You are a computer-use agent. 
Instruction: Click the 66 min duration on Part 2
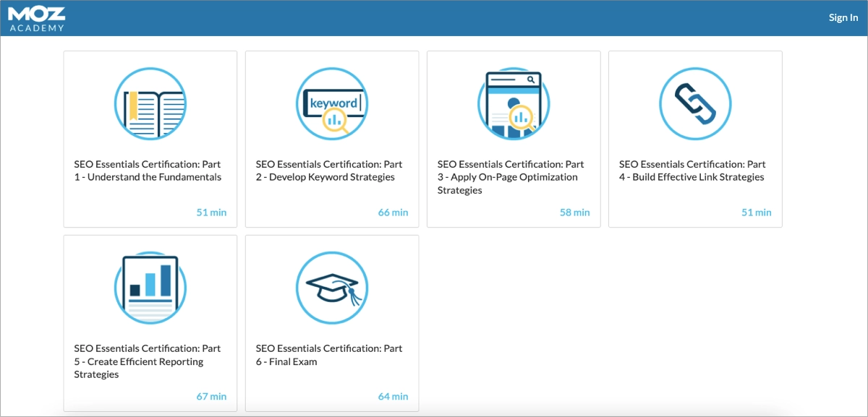(x=393, y=212)
